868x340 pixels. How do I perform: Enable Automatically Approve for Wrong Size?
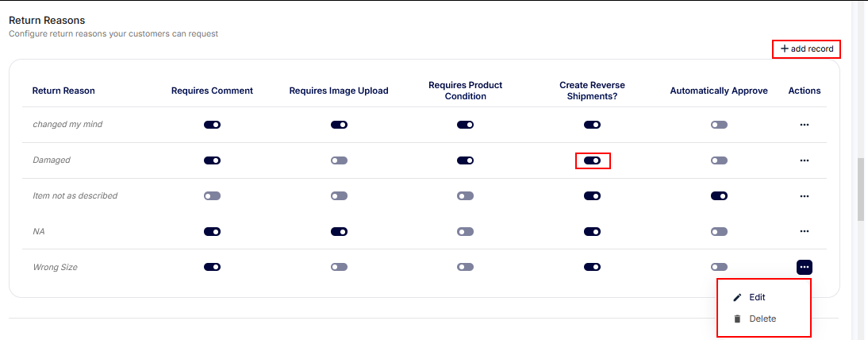tap(719, 267)
